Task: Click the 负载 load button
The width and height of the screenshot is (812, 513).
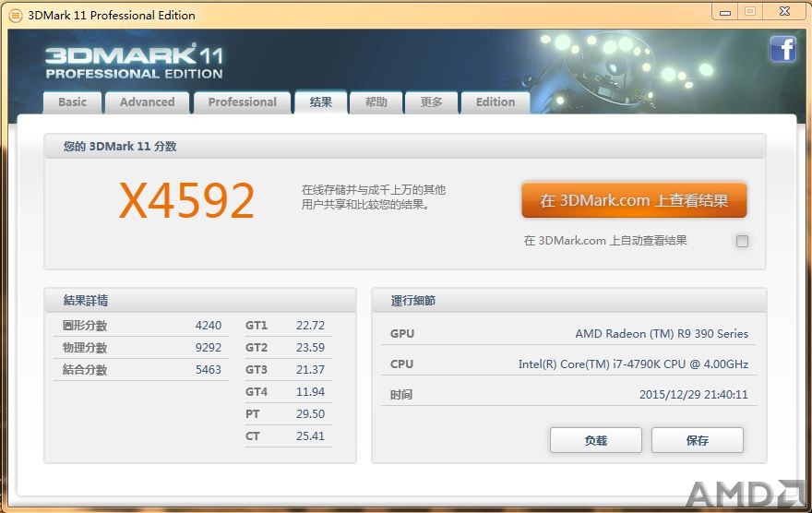Action: point(595,440)
